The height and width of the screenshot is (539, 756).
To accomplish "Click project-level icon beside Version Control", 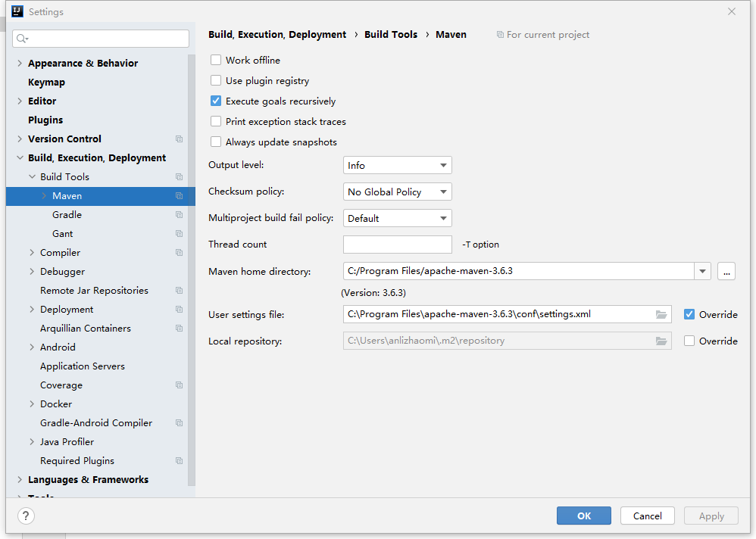I will point(179,139).
